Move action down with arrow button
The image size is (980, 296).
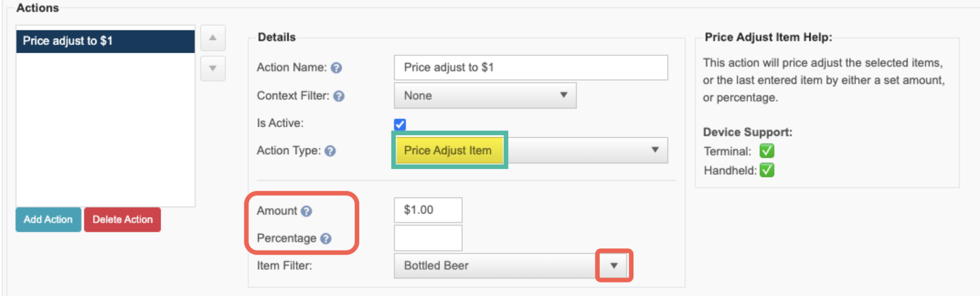tap(213, 69)
